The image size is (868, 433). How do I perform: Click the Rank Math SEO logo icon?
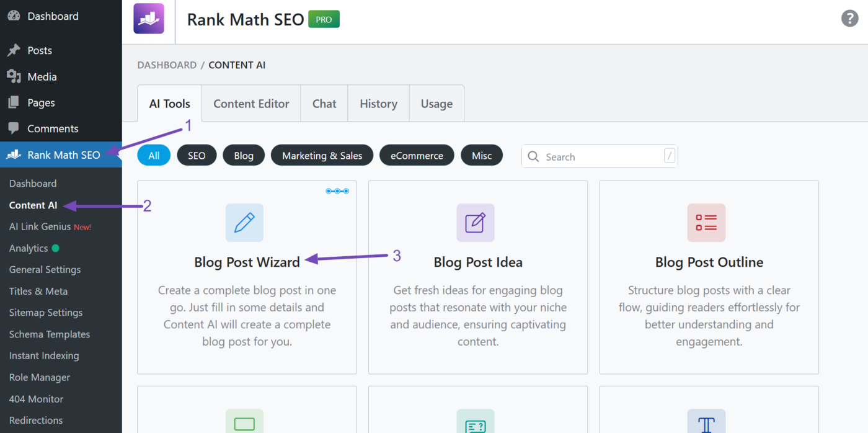149,19
